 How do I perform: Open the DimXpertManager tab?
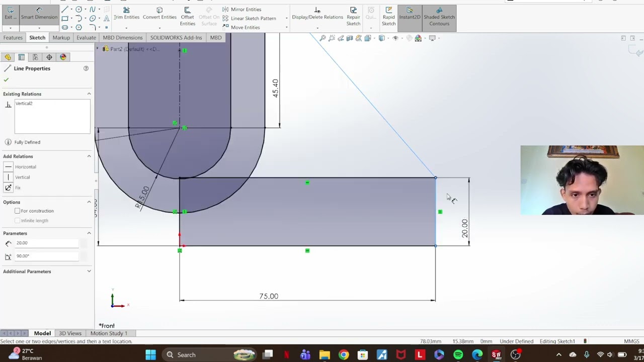pyautogui.click(x=49, y=57)
